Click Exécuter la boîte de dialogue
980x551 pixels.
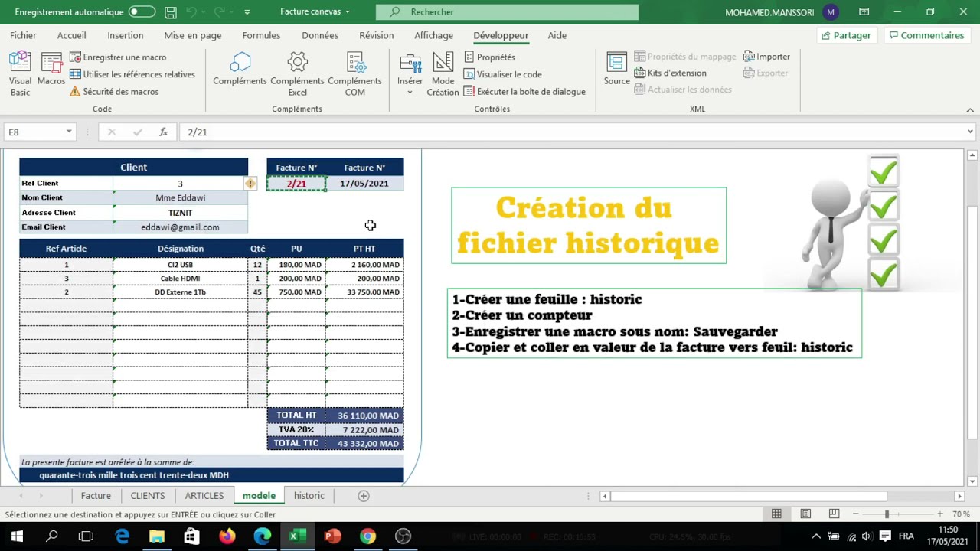coord(524,91)
